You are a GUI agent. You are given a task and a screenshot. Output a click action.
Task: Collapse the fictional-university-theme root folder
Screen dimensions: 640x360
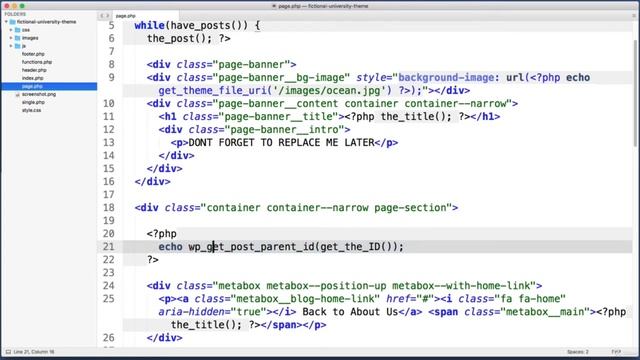pyautogui.click(x=6, y=22)
